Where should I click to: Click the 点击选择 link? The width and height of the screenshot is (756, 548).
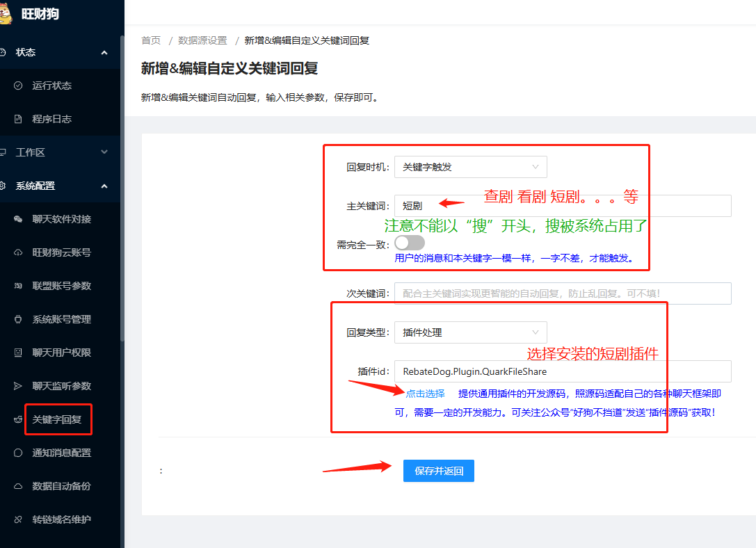pos(425,394)
